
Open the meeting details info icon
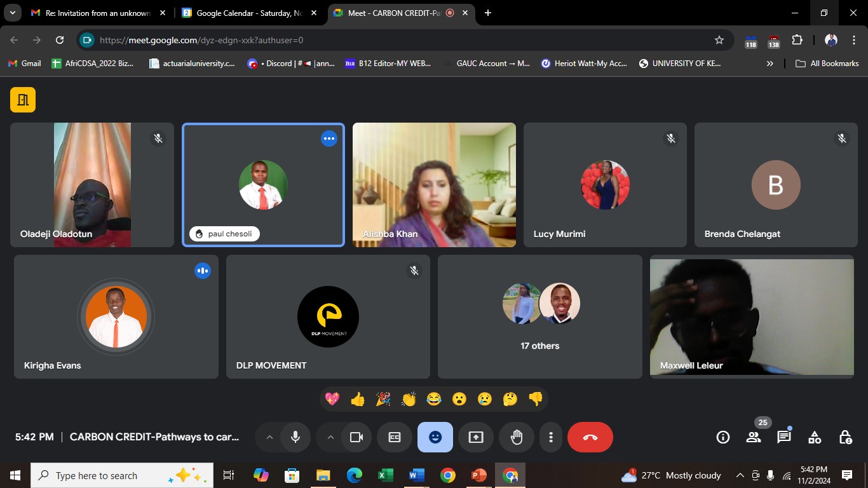722,437
